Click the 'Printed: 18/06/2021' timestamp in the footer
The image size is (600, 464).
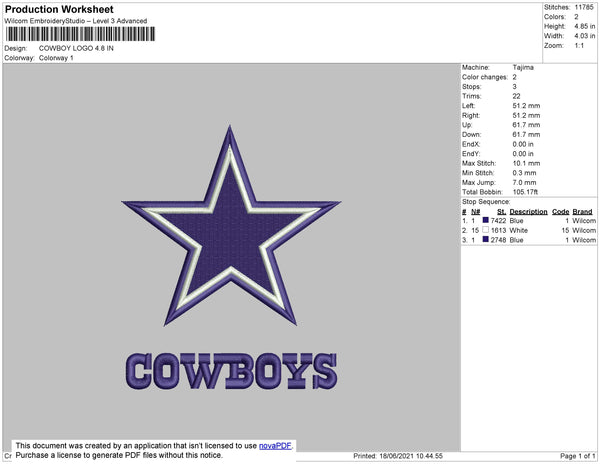(398, 456)
